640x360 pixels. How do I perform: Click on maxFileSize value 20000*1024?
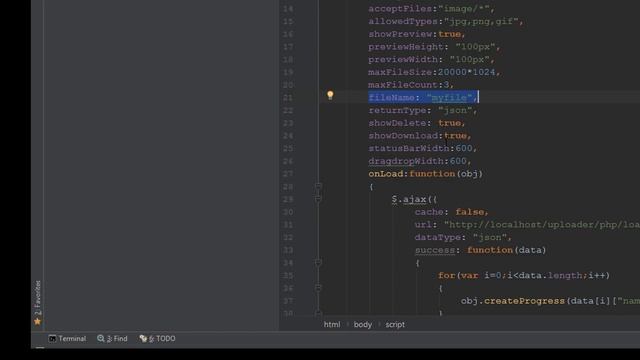[x=467, y=72]
